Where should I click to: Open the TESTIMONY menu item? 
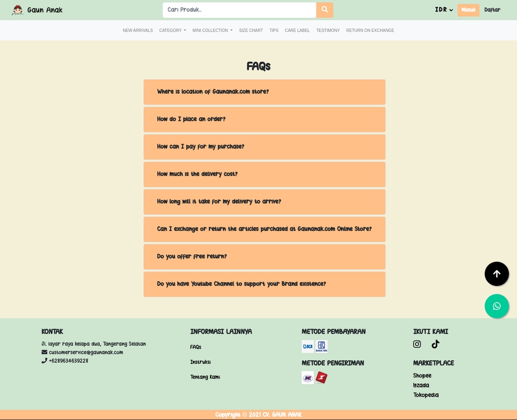(x=328, y=30)
